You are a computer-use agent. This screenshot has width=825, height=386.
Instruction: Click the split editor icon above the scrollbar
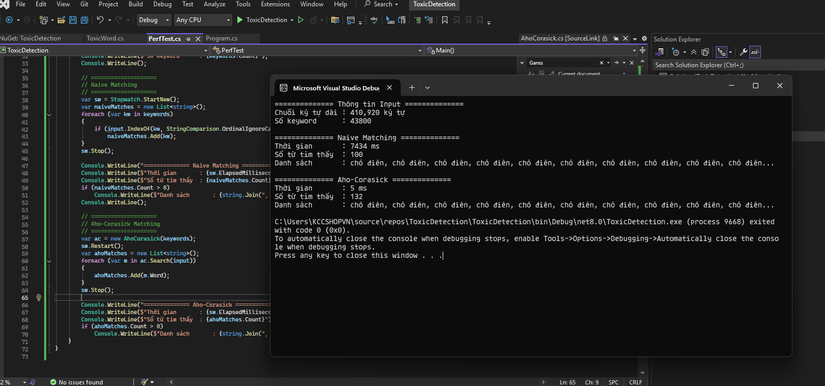point(642,50)
